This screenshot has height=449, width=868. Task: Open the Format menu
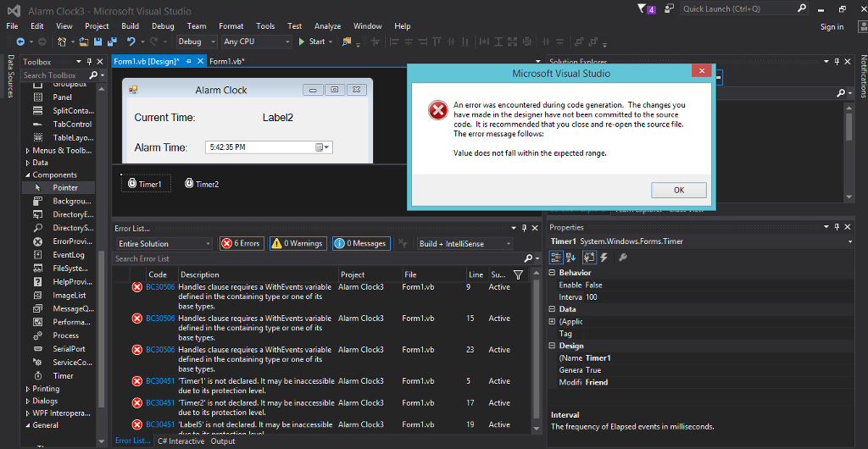[231, 26]
